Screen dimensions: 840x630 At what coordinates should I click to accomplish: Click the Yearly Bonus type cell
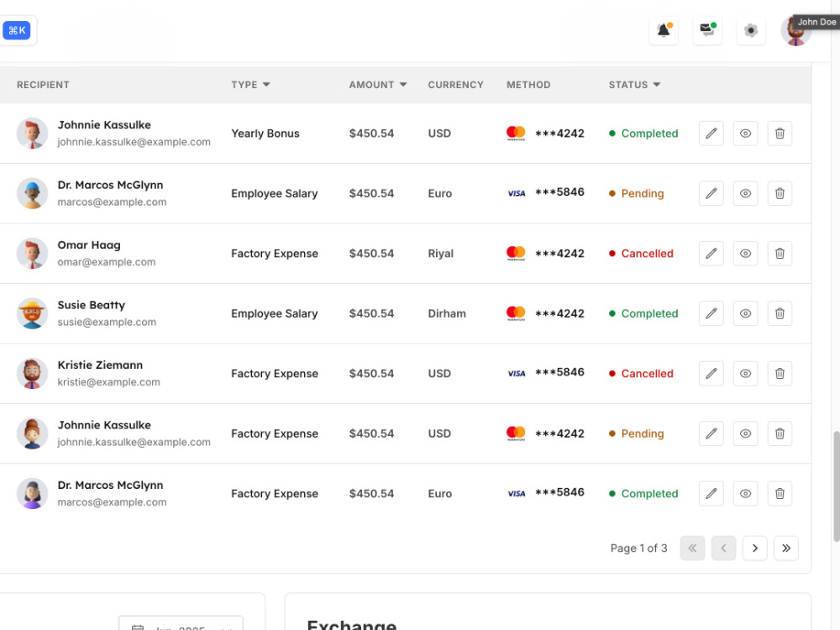(x=265, y=134)
